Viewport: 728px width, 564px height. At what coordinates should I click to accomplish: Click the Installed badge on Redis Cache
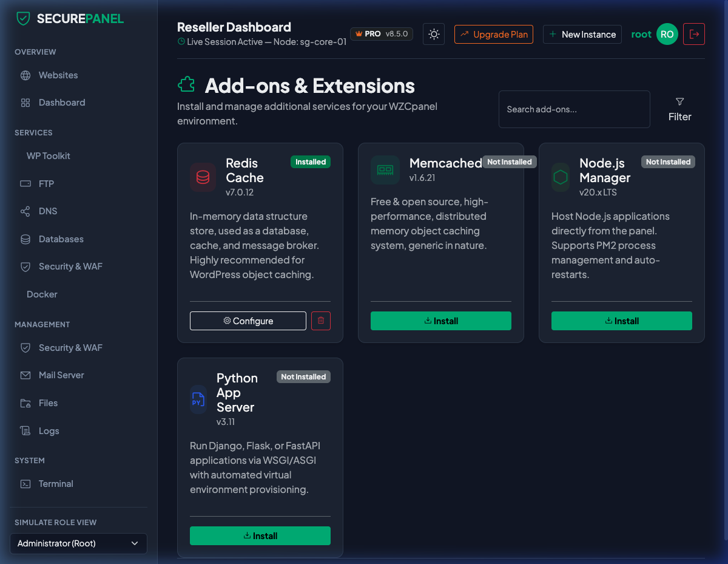311,161
